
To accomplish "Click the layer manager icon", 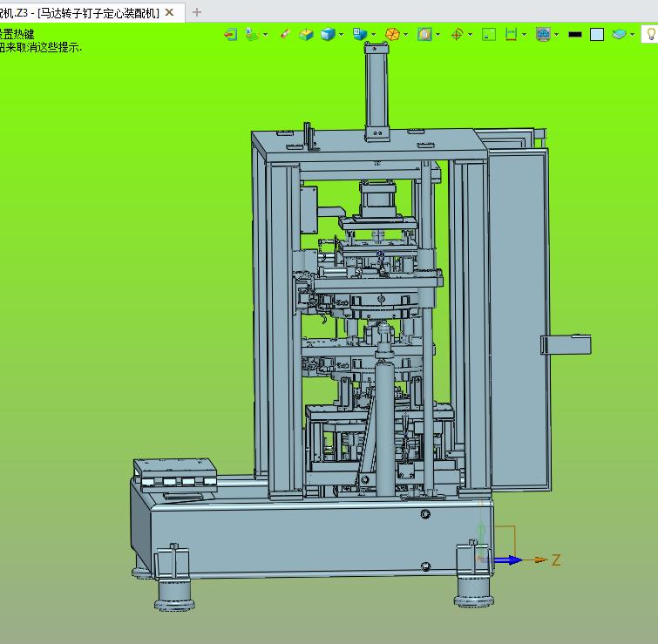I will click(620, 34).
